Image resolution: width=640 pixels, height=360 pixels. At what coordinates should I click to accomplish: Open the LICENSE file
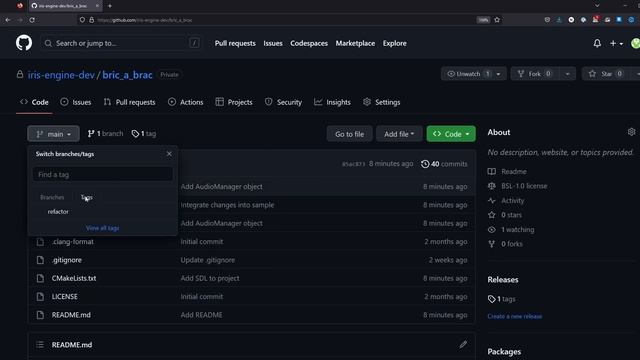pos(64,297)
